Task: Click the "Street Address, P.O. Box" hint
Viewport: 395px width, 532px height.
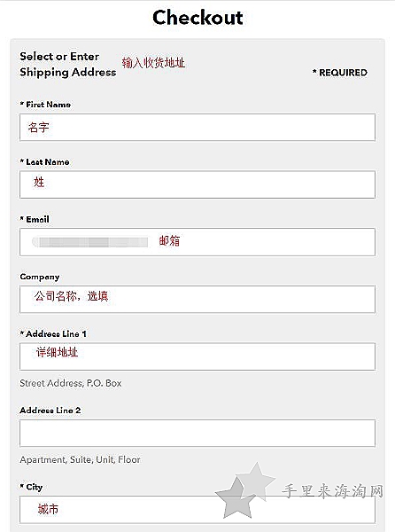Action: (71, 383)
